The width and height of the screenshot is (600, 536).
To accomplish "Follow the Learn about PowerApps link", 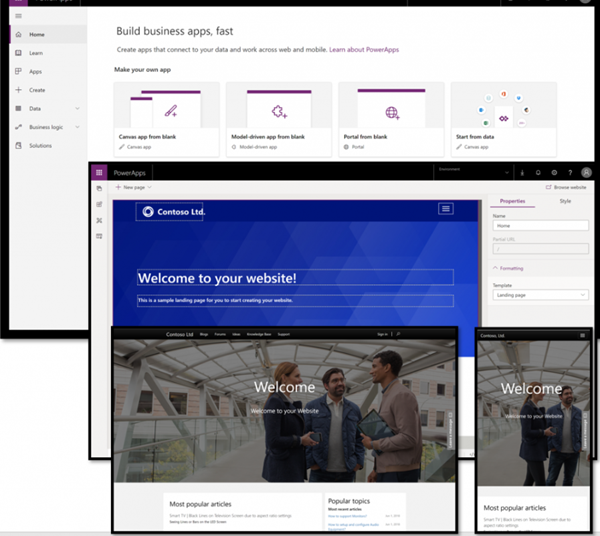I will pos(364,49).
